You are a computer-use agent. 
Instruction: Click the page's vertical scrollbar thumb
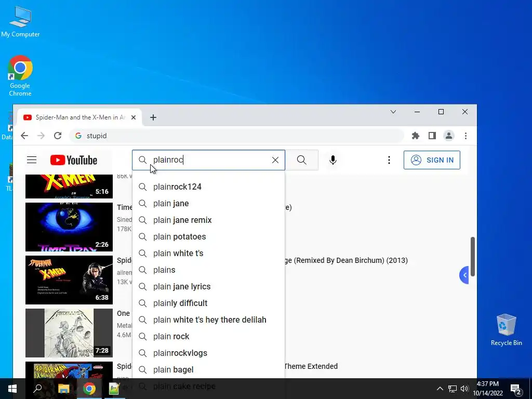coord(472,257)
